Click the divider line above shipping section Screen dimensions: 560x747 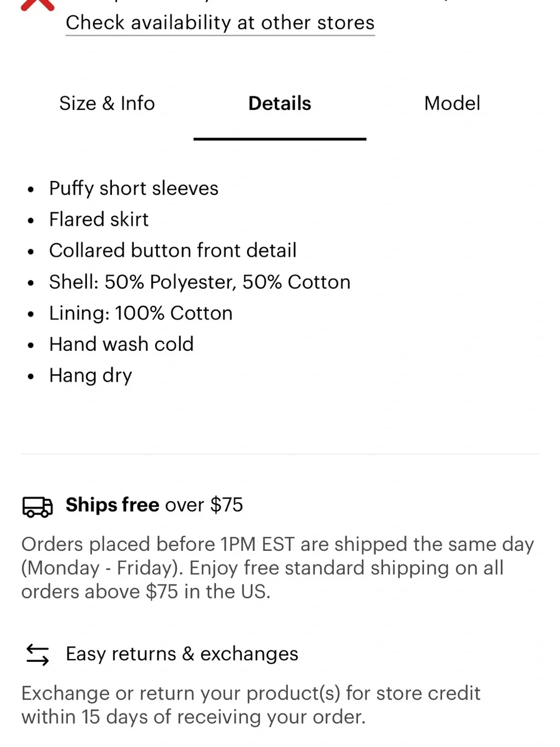pyautogui.click(x=280, y=454)
